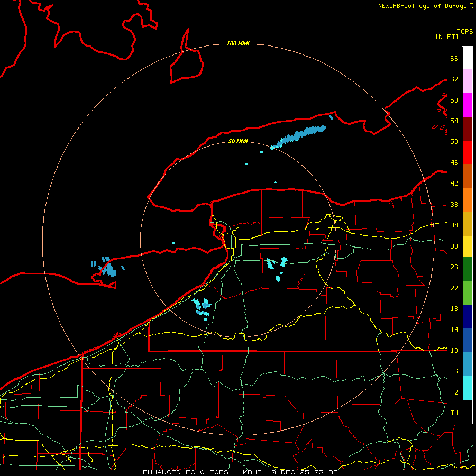This screenshot has height=476, width=476.
Task: Click the legend value 58
Action: [454, 100]
